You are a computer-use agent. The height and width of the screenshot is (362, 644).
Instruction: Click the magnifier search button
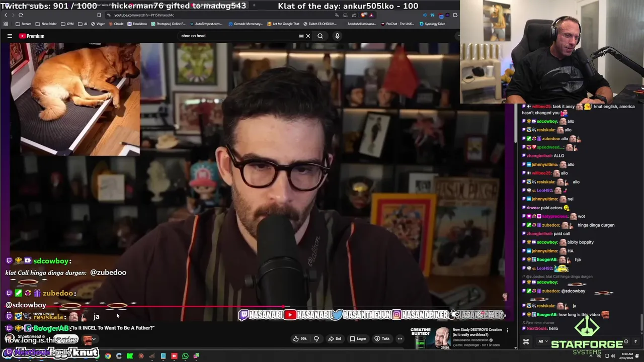[320, 36]
